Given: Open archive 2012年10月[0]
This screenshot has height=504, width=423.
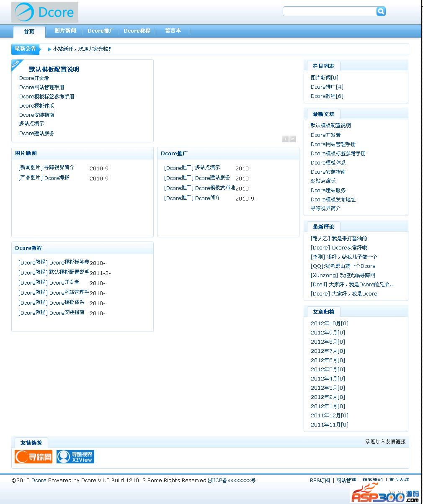Looking at the screenshot, I should pos(330,324).
